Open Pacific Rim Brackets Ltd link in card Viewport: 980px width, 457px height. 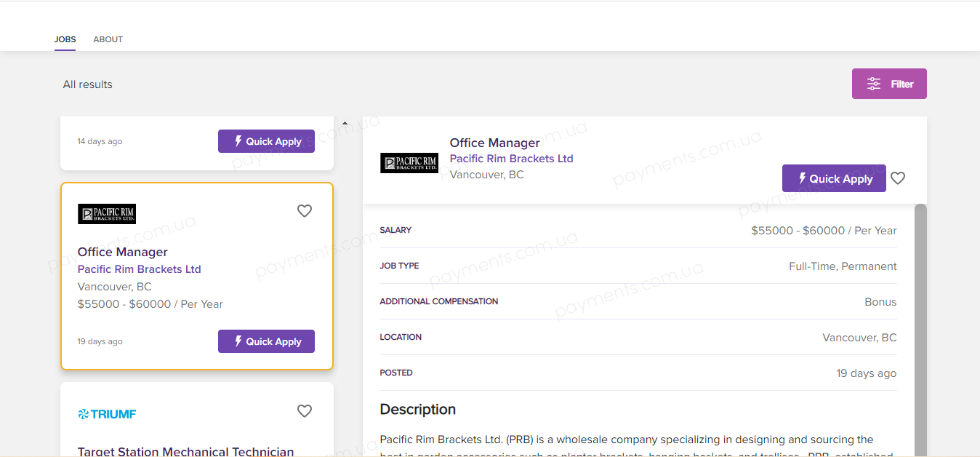(x=139, y=269)
